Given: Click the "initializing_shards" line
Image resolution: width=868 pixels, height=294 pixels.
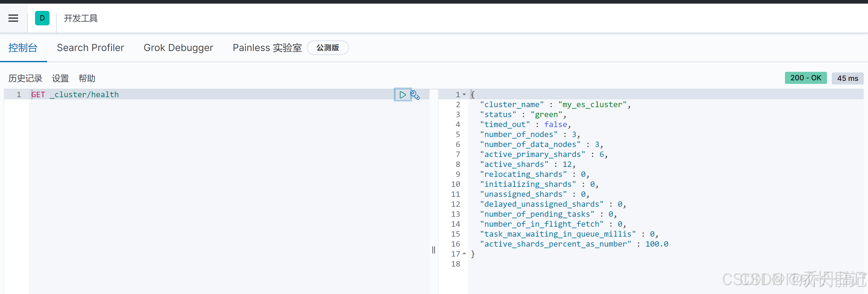Looking at the screenshot, I should point(539,184).
